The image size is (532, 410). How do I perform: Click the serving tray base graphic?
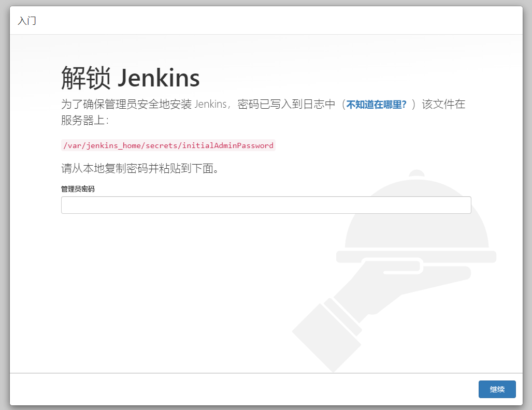click(416, 256)
